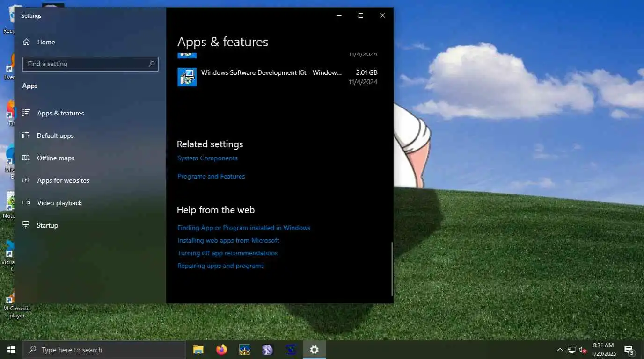Viewport: 644px width, 359px height.
Task: Select Apps for websites in the sidebar
Action: tap(90, 180)
